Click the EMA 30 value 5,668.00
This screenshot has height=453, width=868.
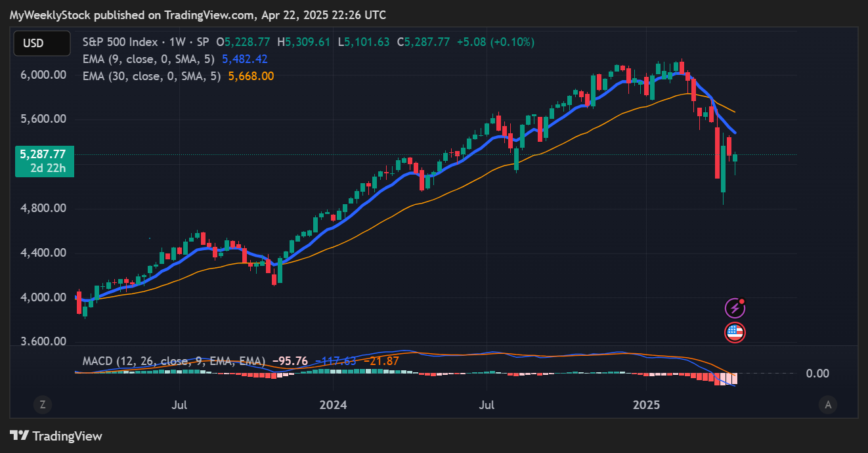click(251, 76)
